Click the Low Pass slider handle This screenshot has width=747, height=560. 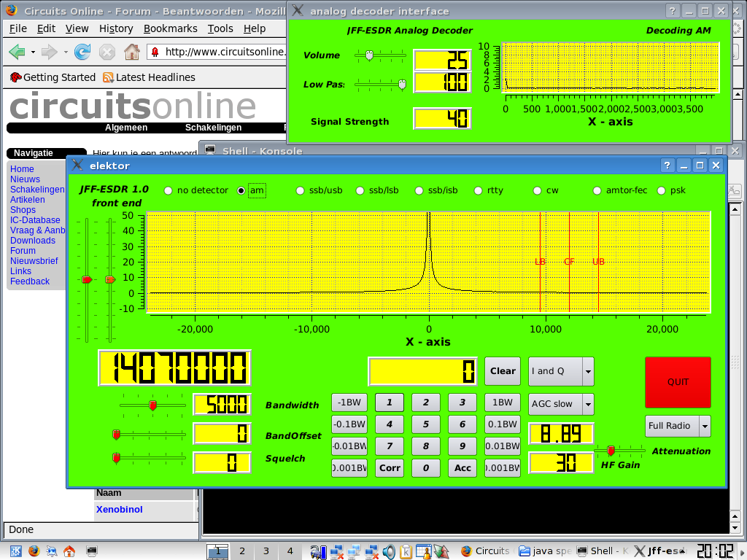(402, 85)
